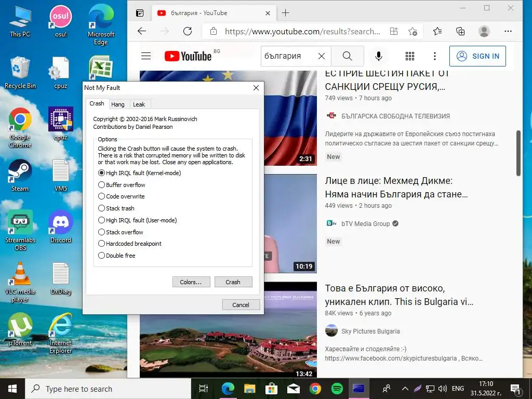The image size is (532, 399).
Task: Select the Stack trash radio option
Action: click(116, 208)
